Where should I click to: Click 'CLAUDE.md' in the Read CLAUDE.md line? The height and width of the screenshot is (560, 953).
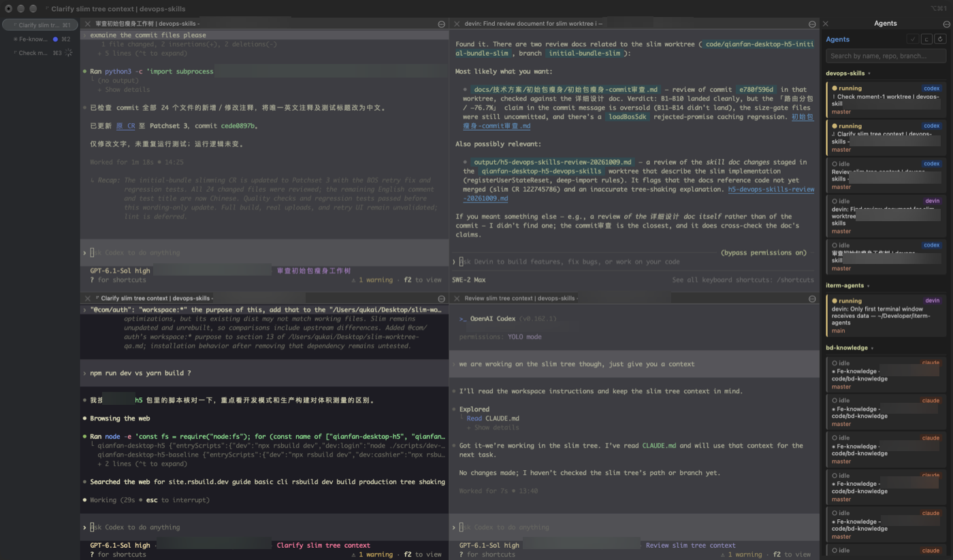[502, 418]
